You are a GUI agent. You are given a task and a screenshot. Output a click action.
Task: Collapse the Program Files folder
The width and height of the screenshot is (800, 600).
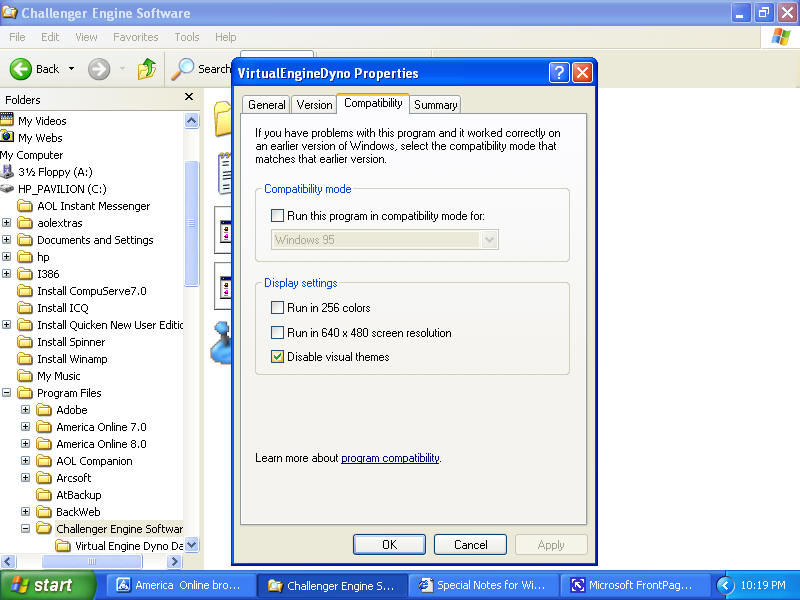(7, 392)
